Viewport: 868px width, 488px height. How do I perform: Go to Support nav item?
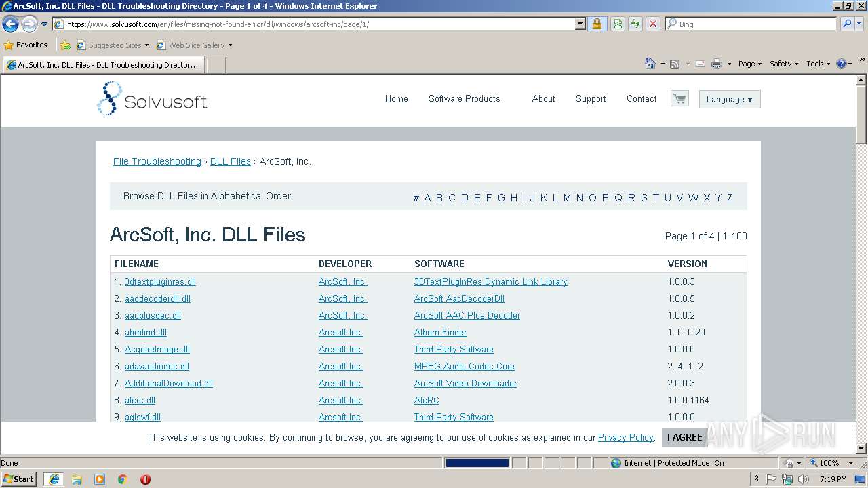click(x=591, y=98)
